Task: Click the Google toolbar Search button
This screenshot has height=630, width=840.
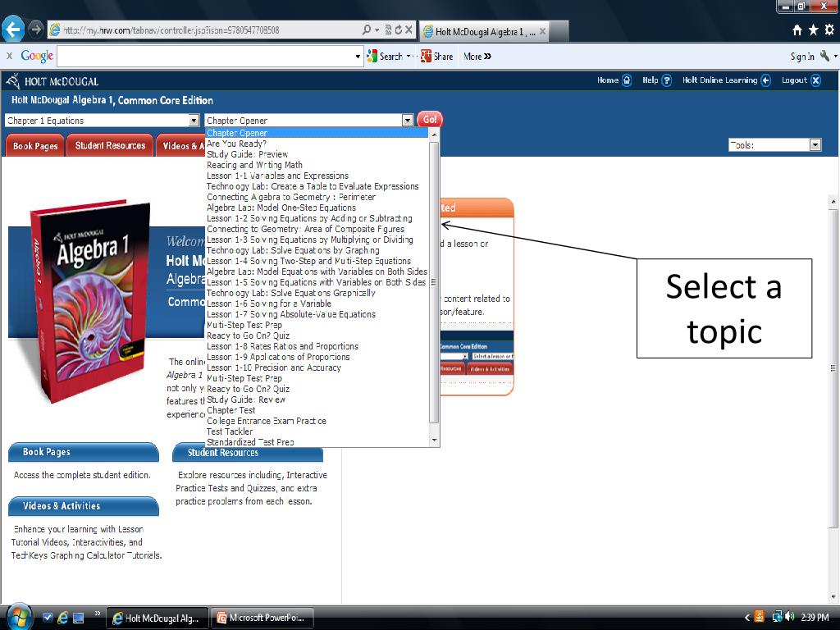Action: click(385, 57)
